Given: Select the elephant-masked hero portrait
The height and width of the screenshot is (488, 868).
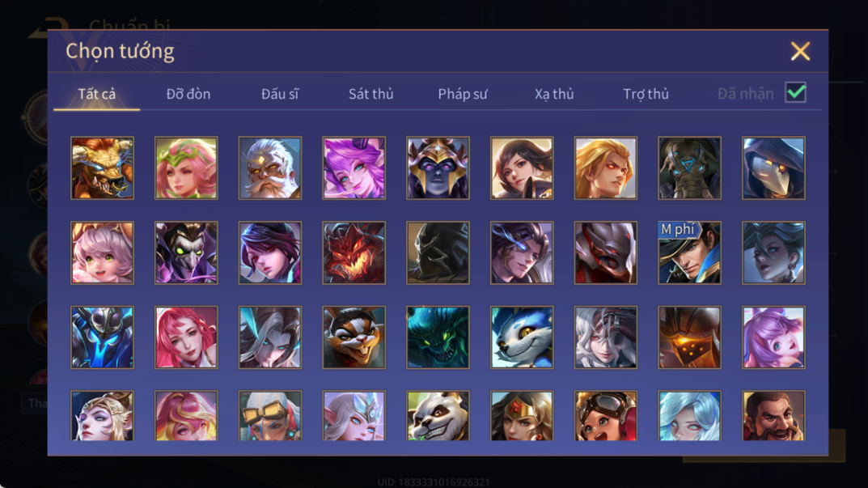Looking at the screenshot, I should pos(689,168).
